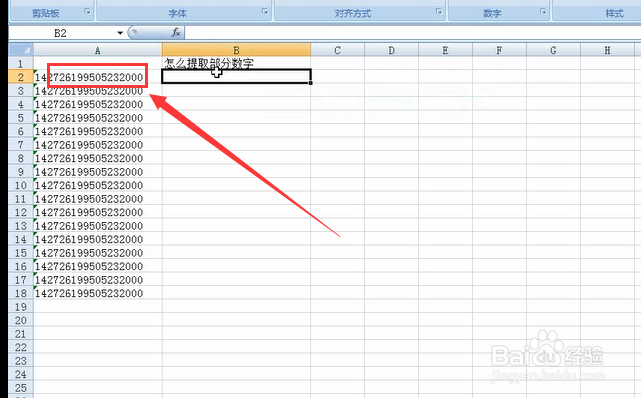Click the 数字 group label
Image resolution: width=641 pixels, height=398 pixels.
point(492,13)
